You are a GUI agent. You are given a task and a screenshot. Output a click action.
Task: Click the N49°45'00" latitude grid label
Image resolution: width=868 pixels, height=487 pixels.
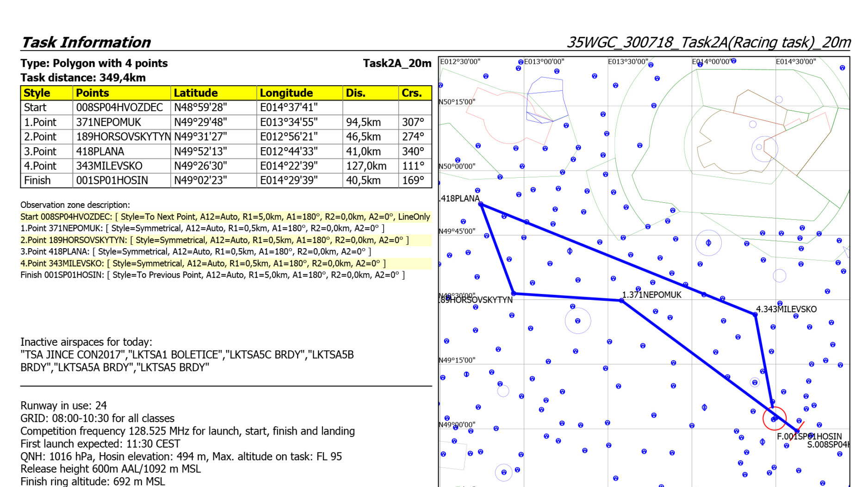pos(457,231)
